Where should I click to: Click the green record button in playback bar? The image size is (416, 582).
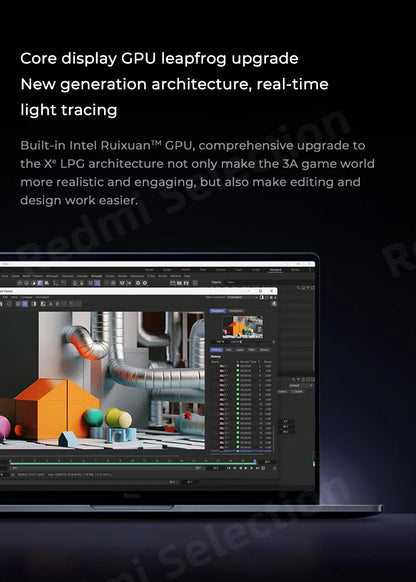(263, 468)
